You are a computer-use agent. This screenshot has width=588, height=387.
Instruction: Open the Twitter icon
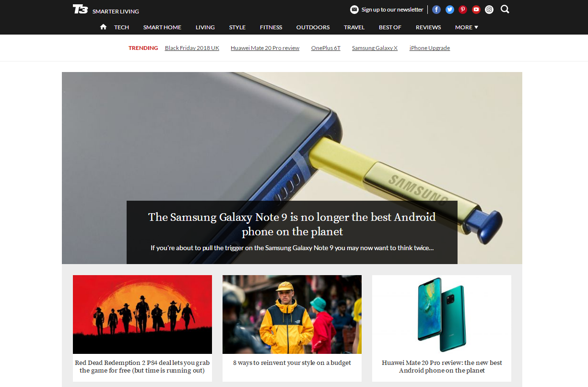pyautogui.click(x=450, y=10)
